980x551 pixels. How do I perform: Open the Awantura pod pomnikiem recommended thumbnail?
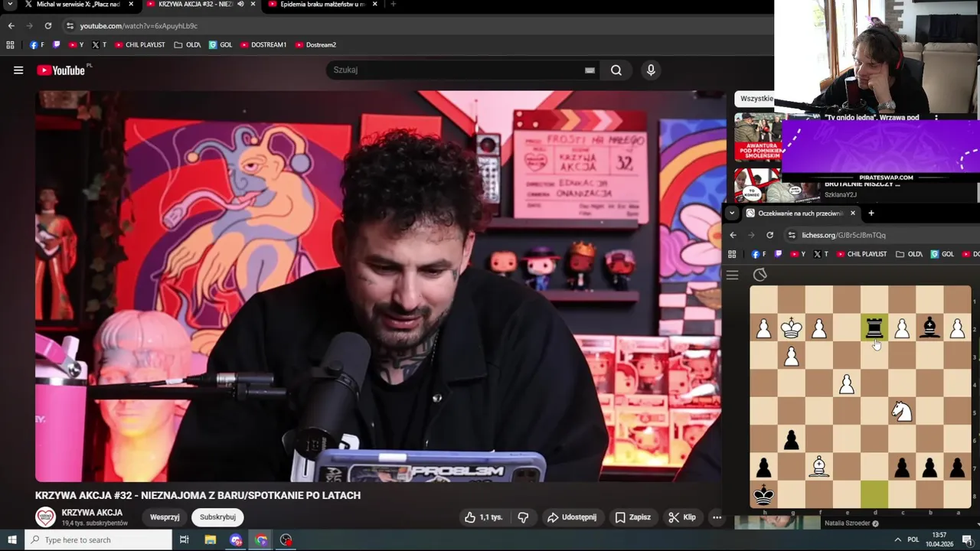[757, 137]
